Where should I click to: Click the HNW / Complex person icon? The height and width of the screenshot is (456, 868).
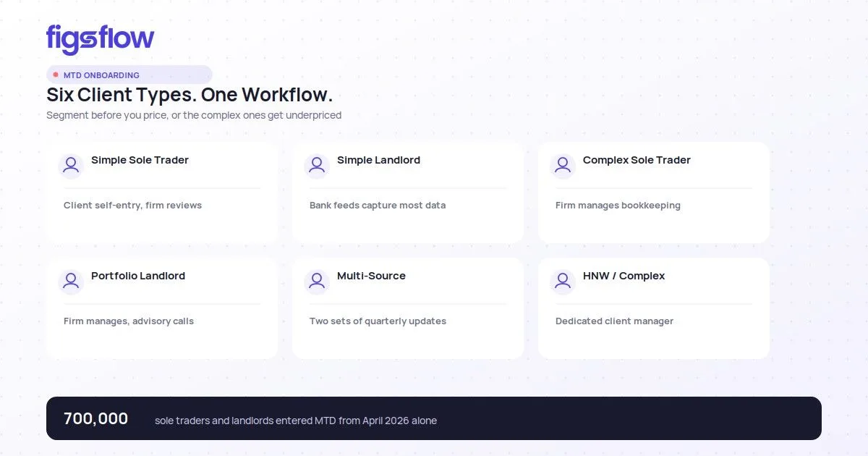pyautogui.click(x=563, y=282)
